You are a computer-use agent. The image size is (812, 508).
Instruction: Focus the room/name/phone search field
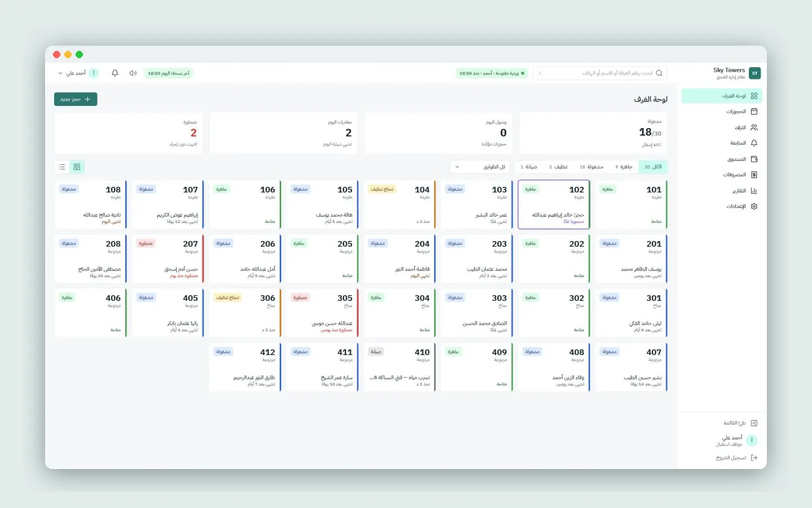coord(600,73)
